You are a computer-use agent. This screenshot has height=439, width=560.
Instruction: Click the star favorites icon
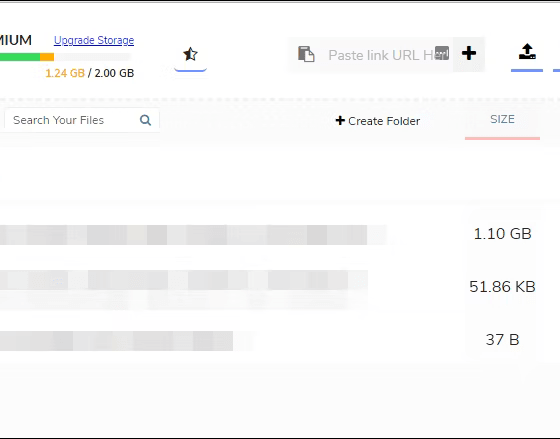click(190, 54)
